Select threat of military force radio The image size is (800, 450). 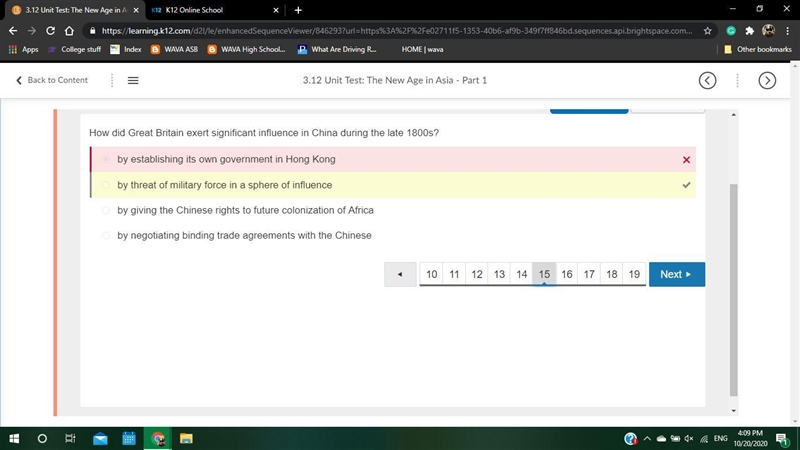click(x=106, y=185)
